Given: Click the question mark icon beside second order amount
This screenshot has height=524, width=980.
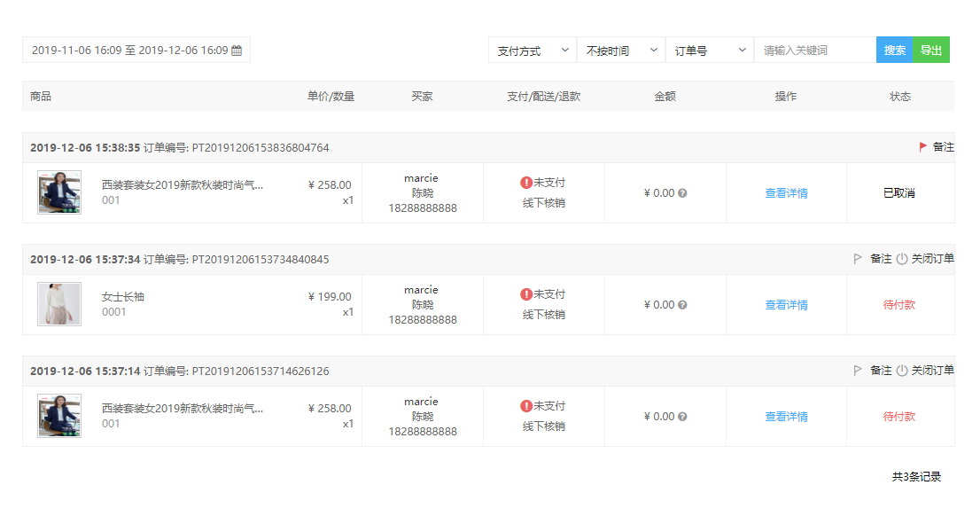Looking at the screenshot, I should (682, 305).
